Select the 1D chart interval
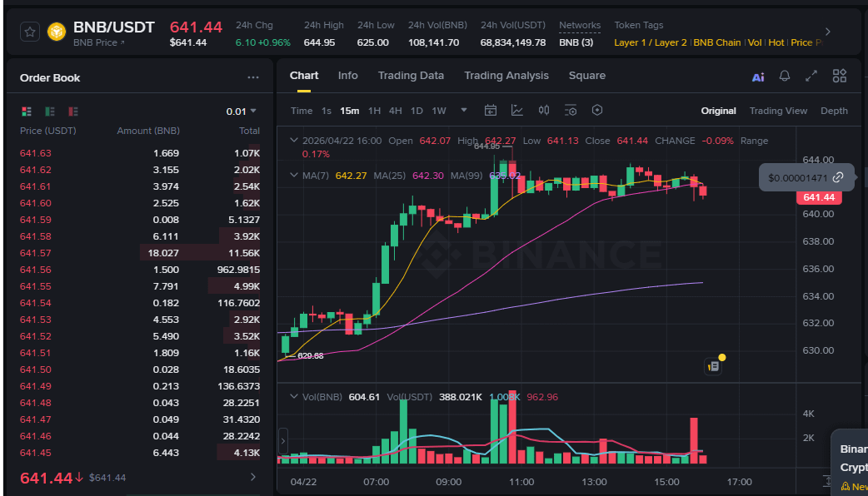This screenshot has height=496, width=868. pos(417,112)
